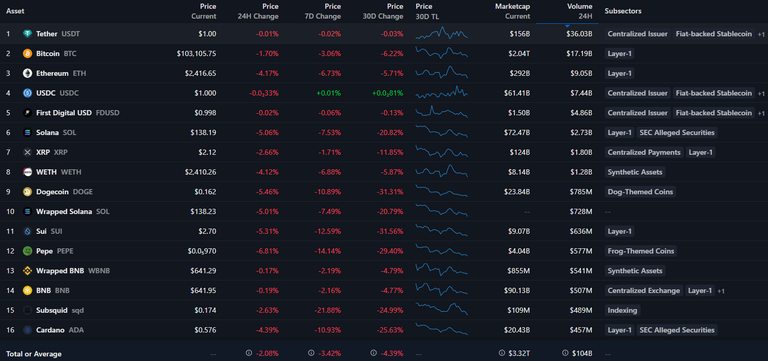Screen dimensions: 768x361
Task: Expand +1 subsectors on BNB row
Action: pyautogui.click(x=721, y=291)
